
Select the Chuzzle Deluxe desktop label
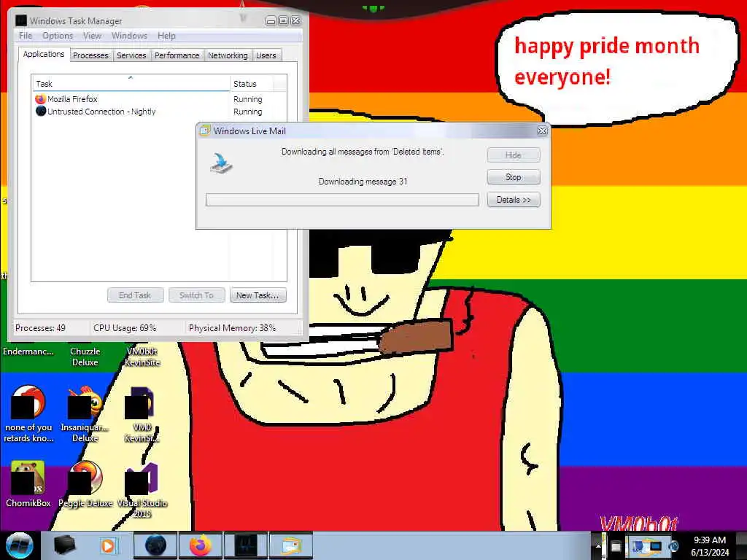tap(85, 357)
